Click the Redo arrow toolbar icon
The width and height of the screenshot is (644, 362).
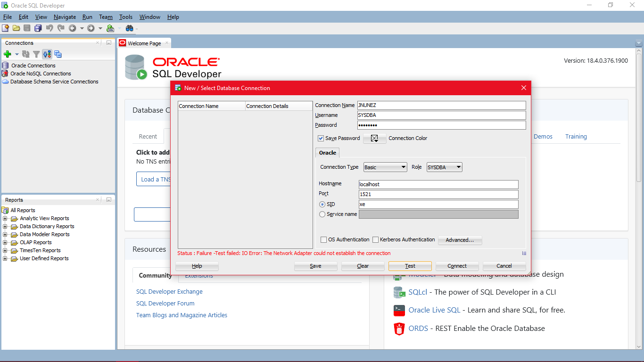(x=60, y=28)
